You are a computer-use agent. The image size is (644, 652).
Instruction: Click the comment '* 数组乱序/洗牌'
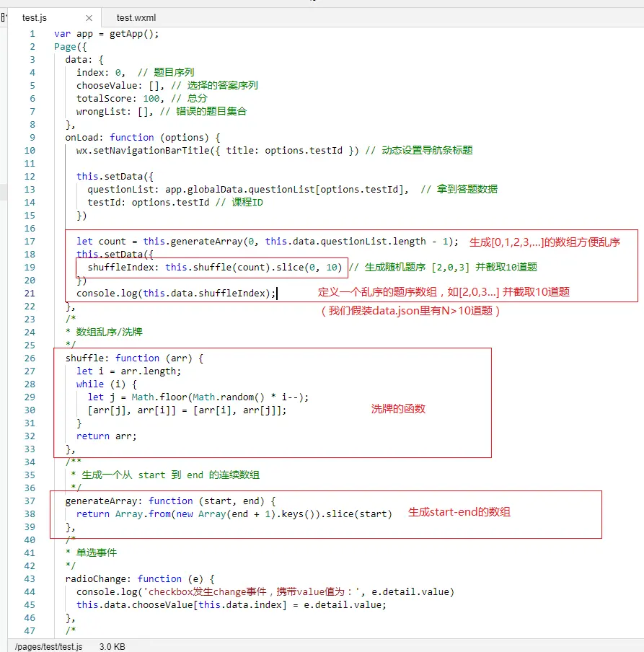tap(104, 332)
